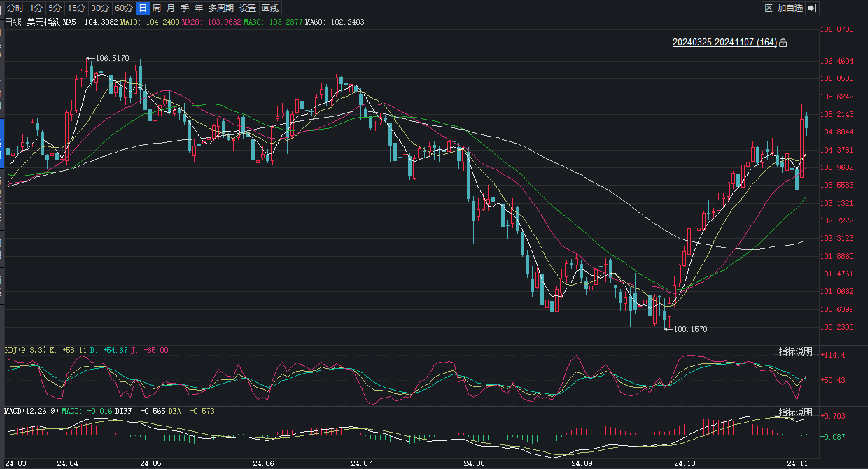Open the 画线 drawing tools
Viewport: 868px width, 469px height.
pyautogui.click(x=270, y=8)
